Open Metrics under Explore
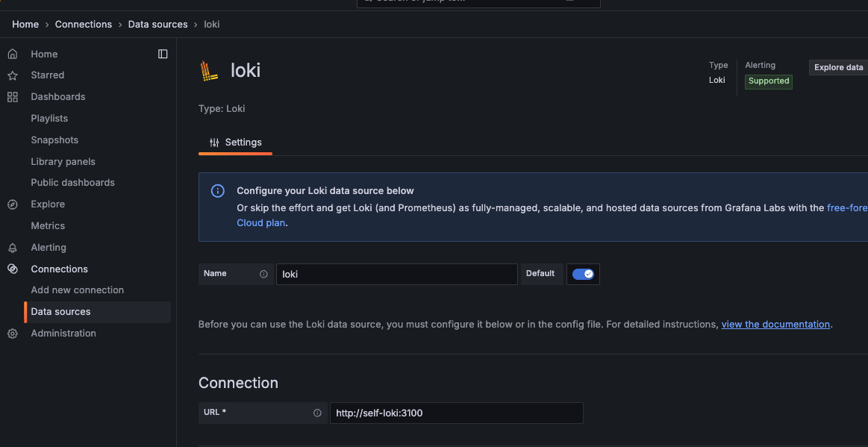This screenshot has width=868, height=447. pyautogui.click(x=48, y=225)
